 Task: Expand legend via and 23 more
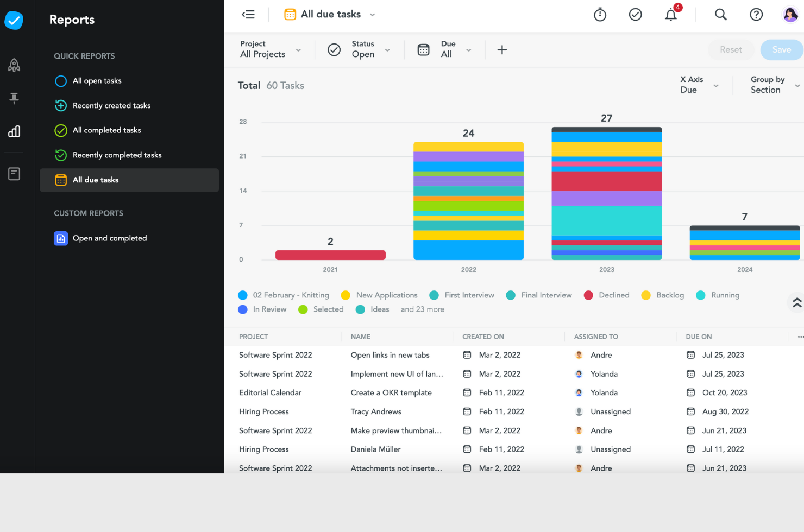click(x=423, y=309)
